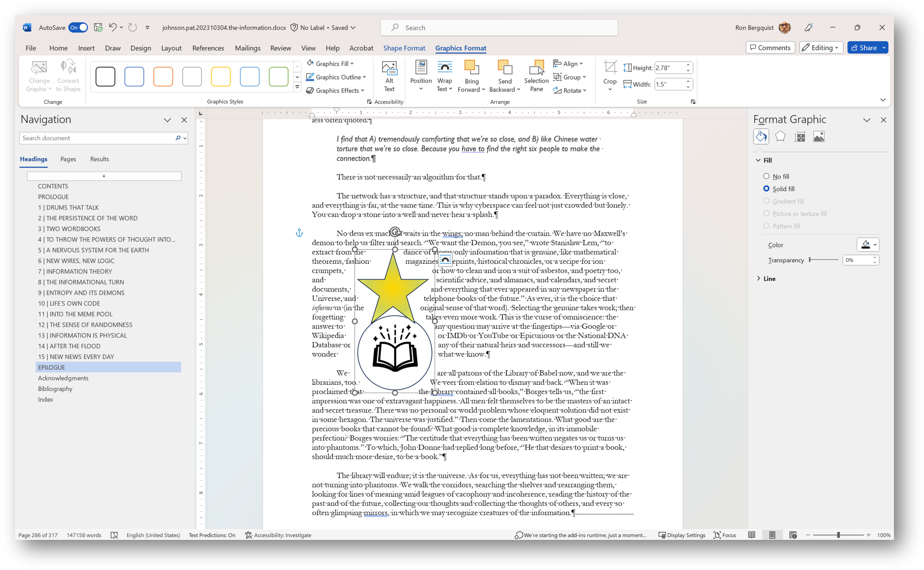
Task: Open Layout & Properties in Format Graphic pane
Action: pos(799,137)
